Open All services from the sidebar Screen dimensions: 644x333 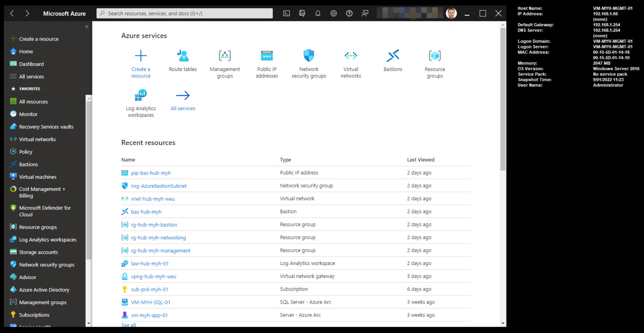(31, 76)
